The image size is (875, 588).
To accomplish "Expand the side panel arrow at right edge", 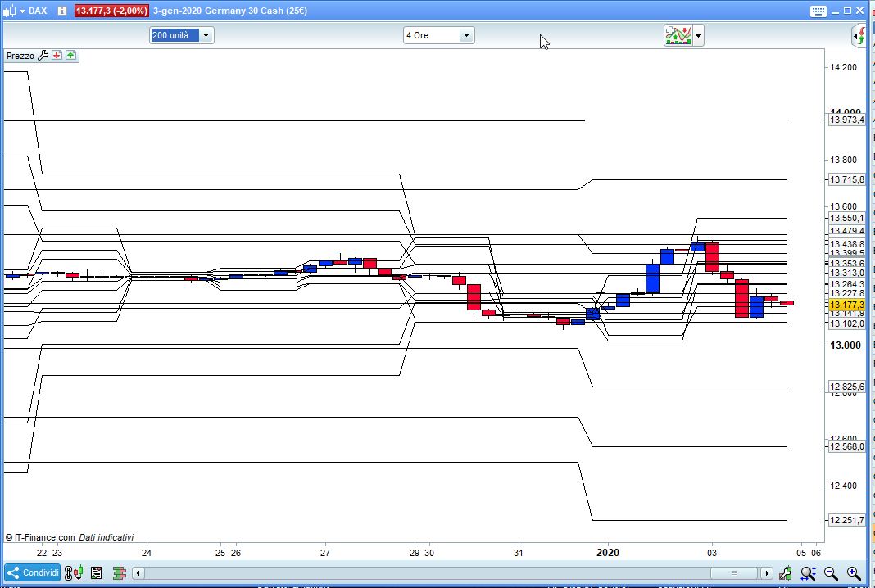I will [x=859, y=37].
